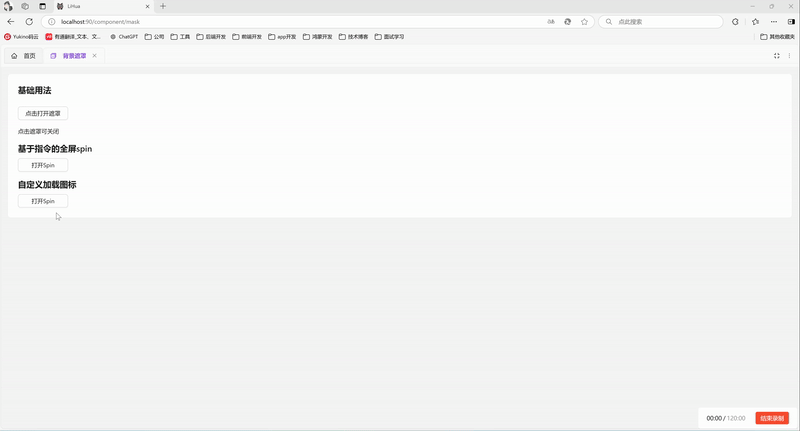Expand the app开发 bookmarks folder

282,37
